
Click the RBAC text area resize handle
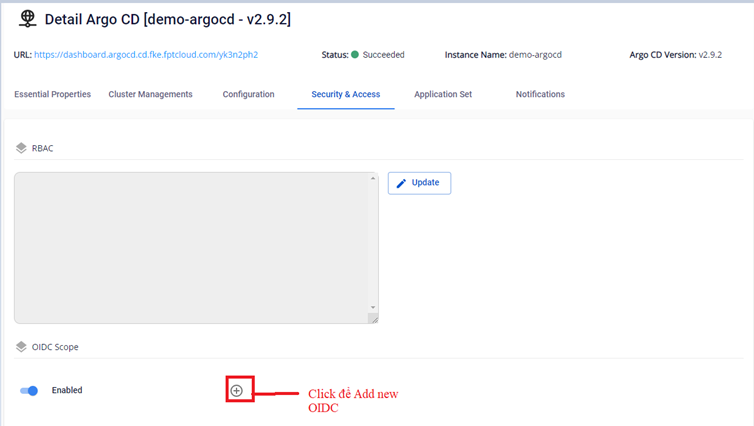[x=373, y=319]
